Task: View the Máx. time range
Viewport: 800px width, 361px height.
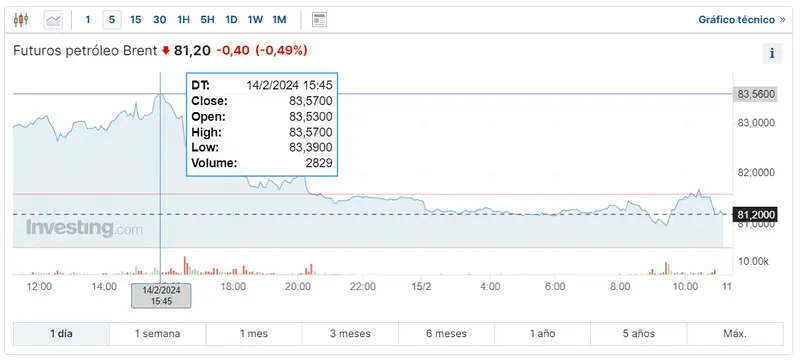Action: click(x=735, y=334)
